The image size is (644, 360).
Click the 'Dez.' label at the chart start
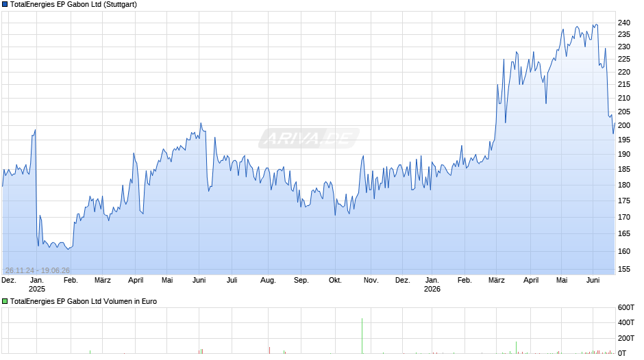coord(9,281)
